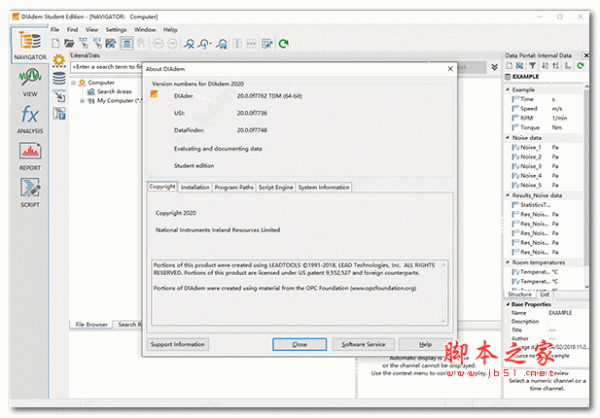The image size is (600, 418).
Task: Expand the double-chevron search options
Action: [x=494, y=67]
